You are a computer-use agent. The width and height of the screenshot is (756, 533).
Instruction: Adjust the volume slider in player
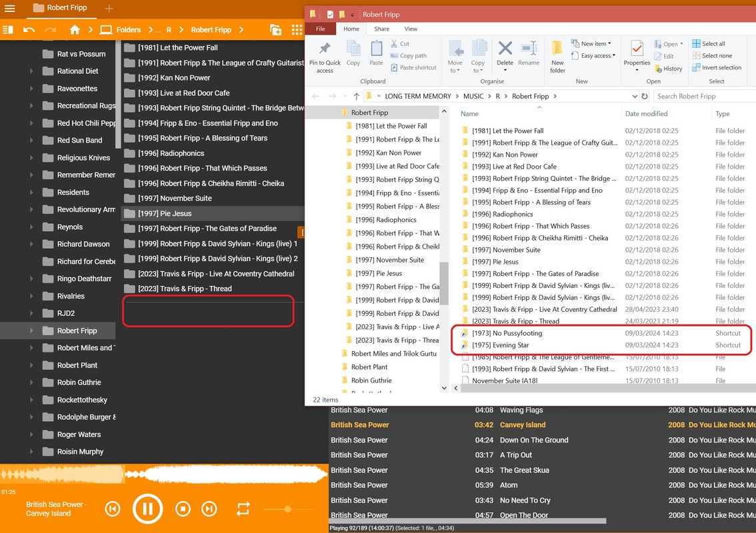(x=289, y=509)
